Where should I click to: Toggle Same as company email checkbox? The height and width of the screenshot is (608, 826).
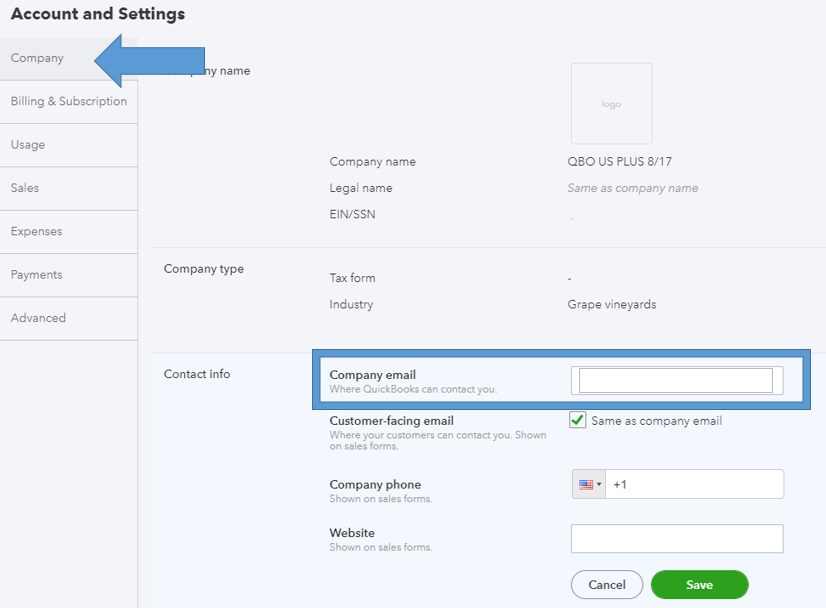click(578, 421)
